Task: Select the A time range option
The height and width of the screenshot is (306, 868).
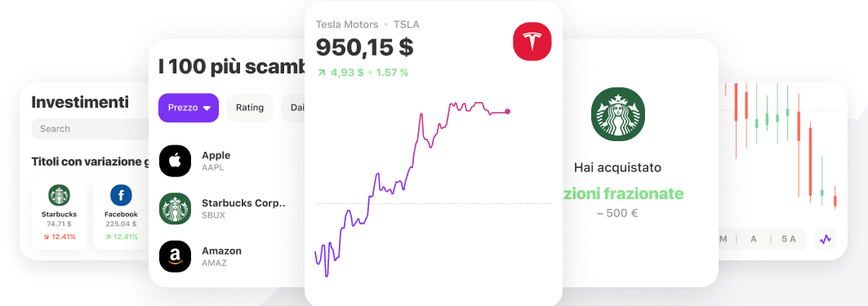Action: tap(754, 239)
